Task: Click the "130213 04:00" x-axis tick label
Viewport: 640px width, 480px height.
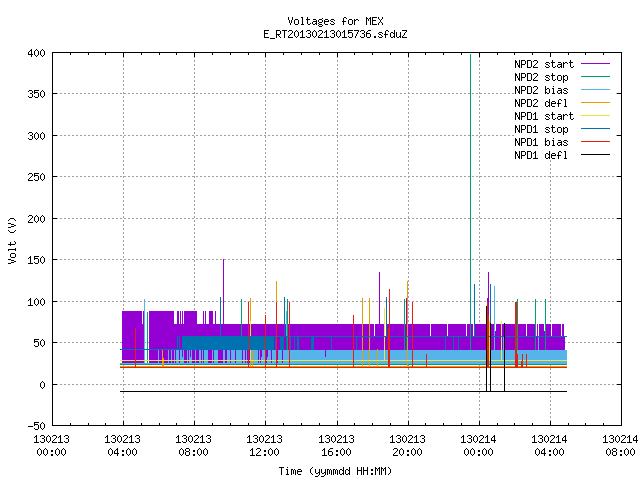Action: click(122, 446)
